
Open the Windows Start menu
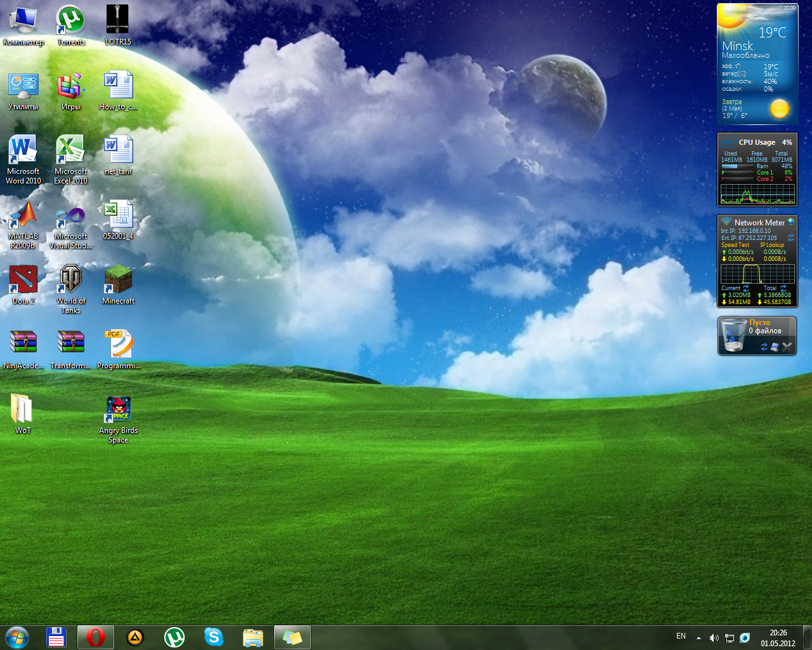click(x=17, y=637)
